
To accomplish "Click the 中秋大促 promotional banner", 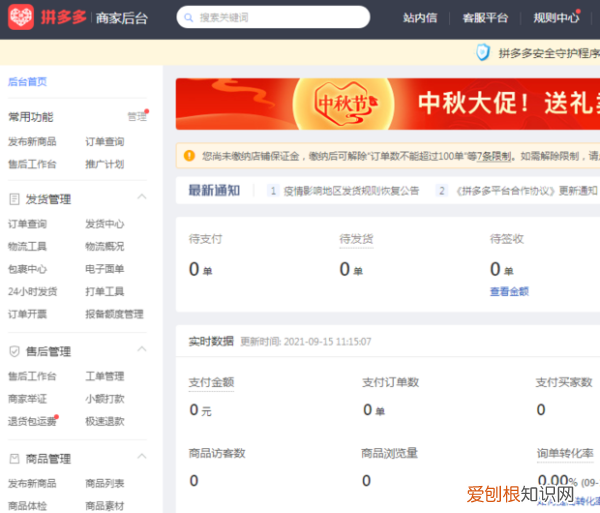I will pos(388,104).
